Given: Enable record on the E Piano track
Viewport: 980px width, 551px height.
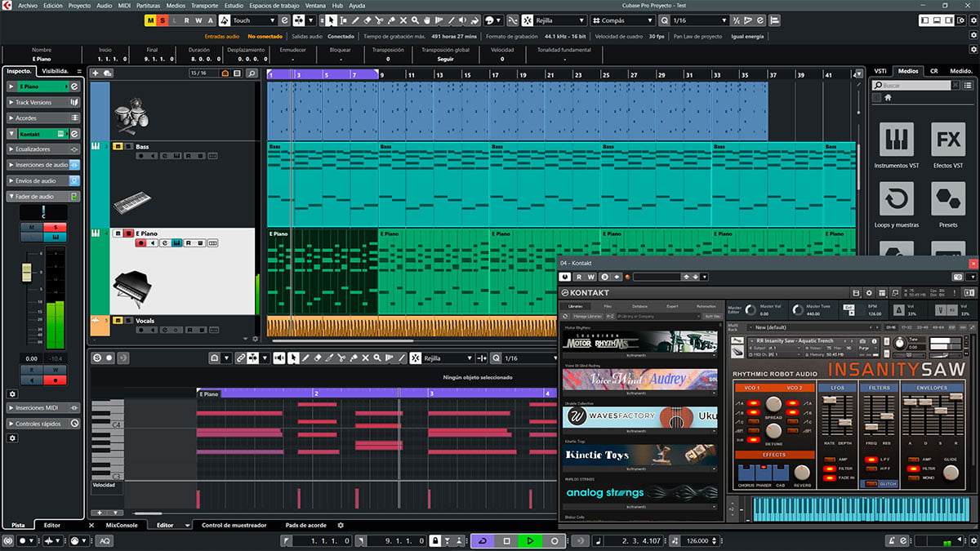Looking at the screenshot, I should point(141,242).
